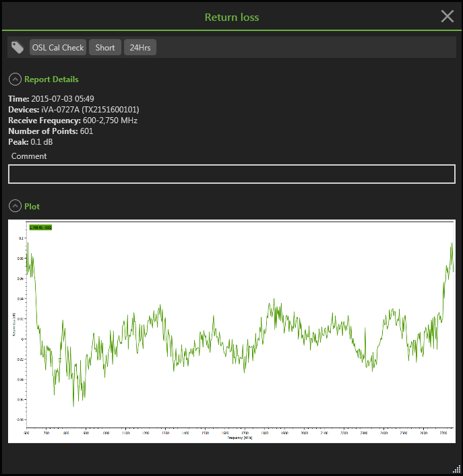Click the Peak 0.1 dB value line
Viewport: 463px width, 476px height.
pos(31,142)
